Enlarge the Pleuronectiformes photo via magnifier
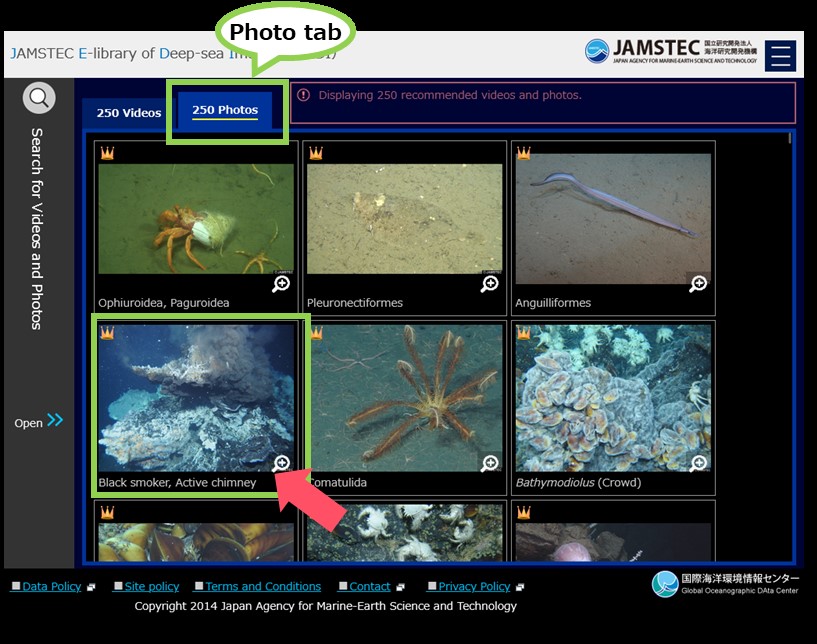The height and width of the screenshot is (644, 817). [490, 284]
